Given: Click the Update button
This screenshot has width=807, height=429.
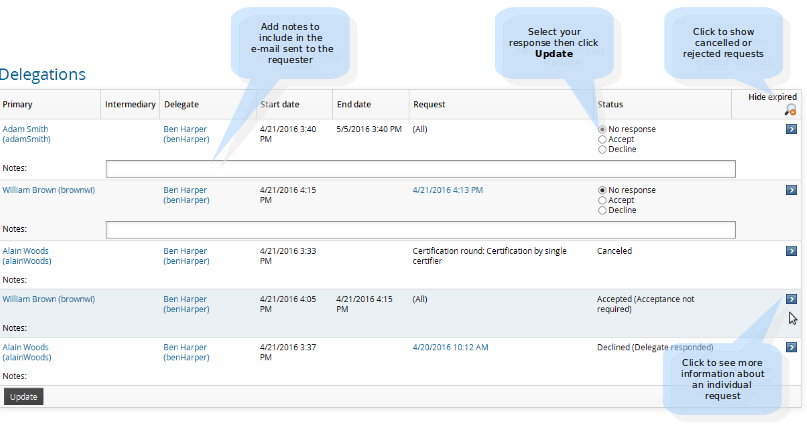Looking at the screenshot, I should pos(23,397).
